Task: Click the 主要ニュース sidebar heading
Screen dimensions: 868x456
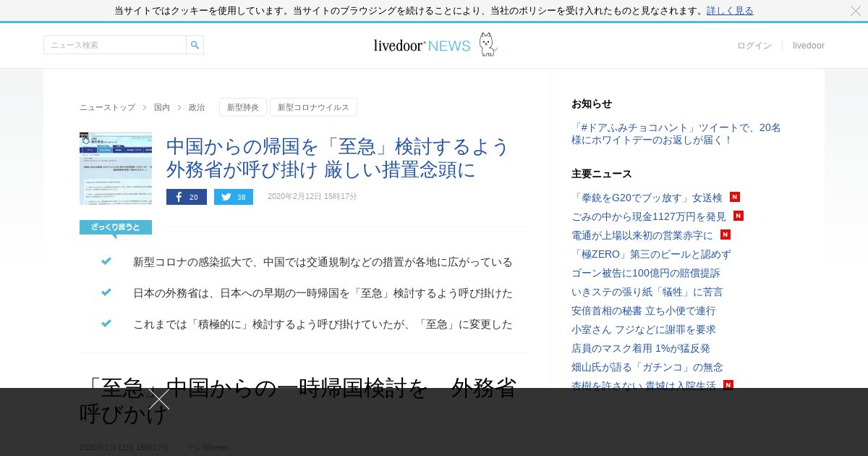Action: [602, 174]
